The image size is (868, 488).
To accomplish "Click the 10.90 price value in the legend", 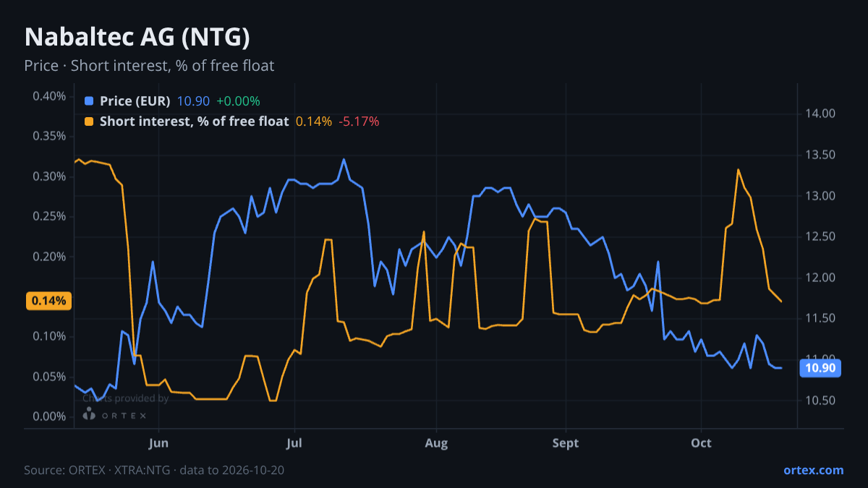I will pos(193,101).
